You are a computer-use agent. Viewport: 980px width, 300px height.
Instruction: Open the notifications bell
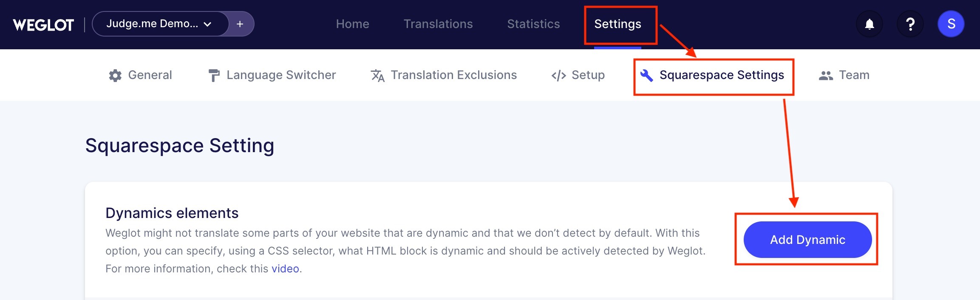870,24
